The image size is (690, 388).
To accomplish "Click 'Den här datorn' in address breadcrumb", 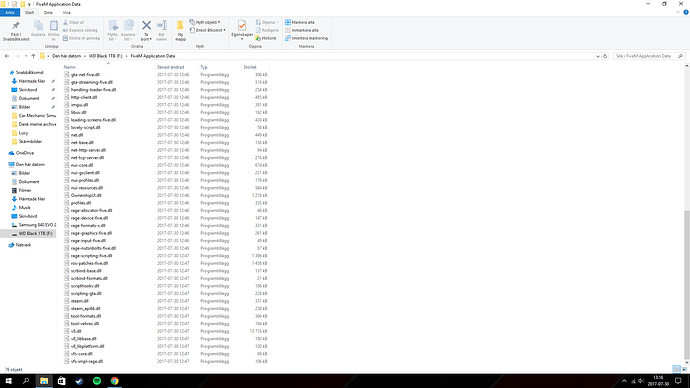I will (66, 56).
